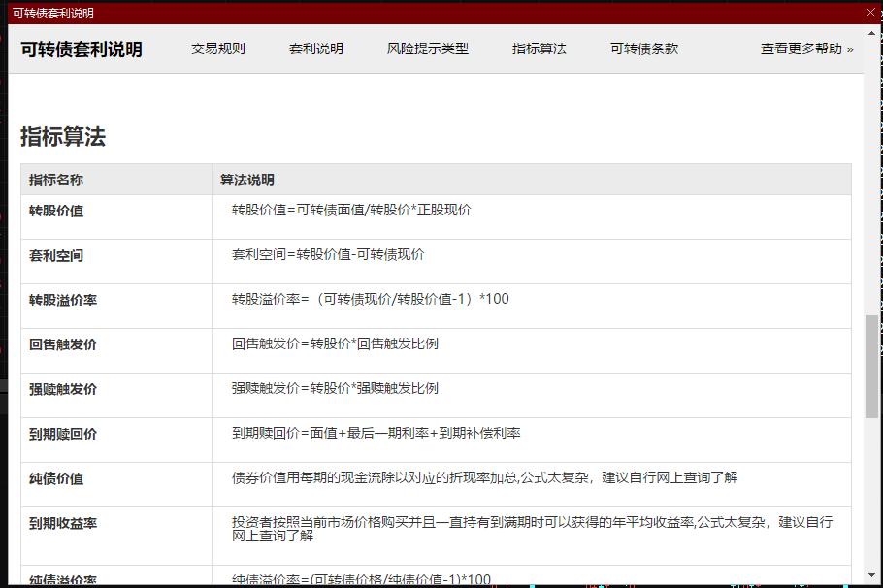Image resolution: width=883 pixels, height=588 pixels.
Task: Open the 交易规则 navigation item
Action: (x=218, y=47)
